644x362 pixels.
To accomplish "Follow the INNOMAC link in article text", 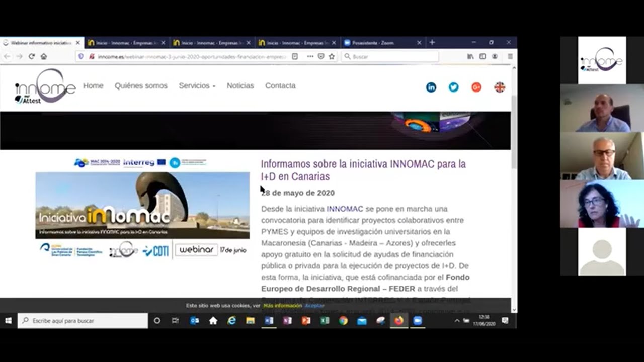I will click(x=345, y=209).
